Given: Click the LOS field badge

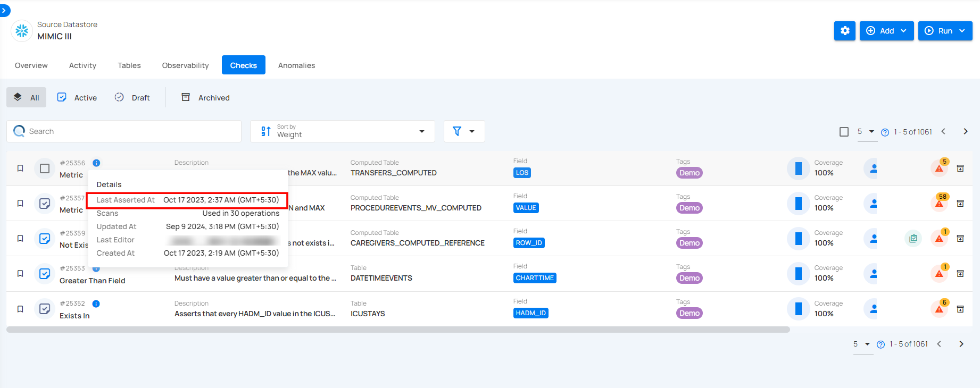Looking at the screenshot, I should tap(522, 173).
